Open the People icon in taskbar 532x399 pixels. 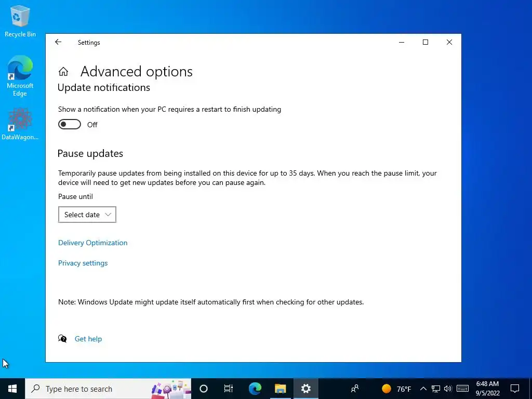[x=355, y=389]
